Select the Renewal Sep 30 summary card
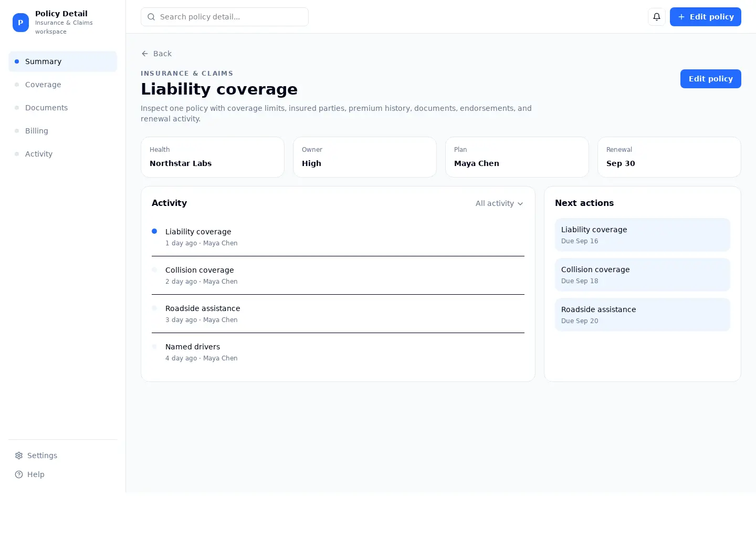756x538 pixels. [669, 157]
